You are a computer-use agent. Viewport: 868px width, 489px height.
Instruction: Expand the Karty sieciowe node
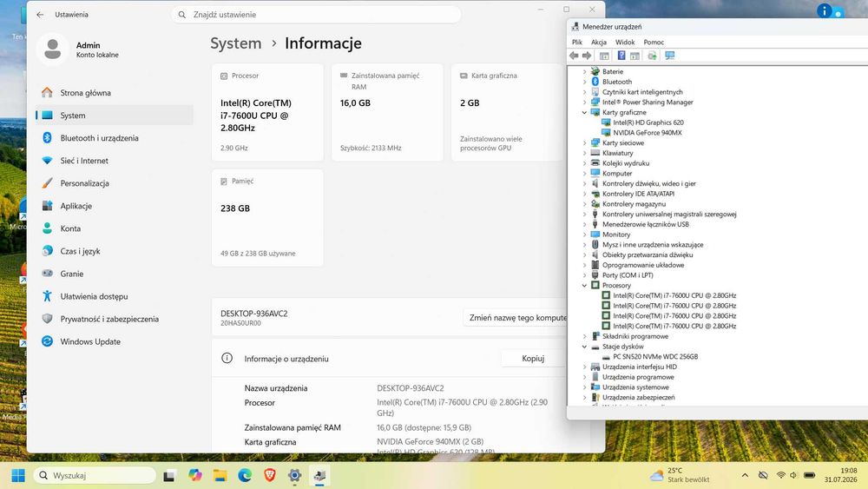click(x=584, y=143)
